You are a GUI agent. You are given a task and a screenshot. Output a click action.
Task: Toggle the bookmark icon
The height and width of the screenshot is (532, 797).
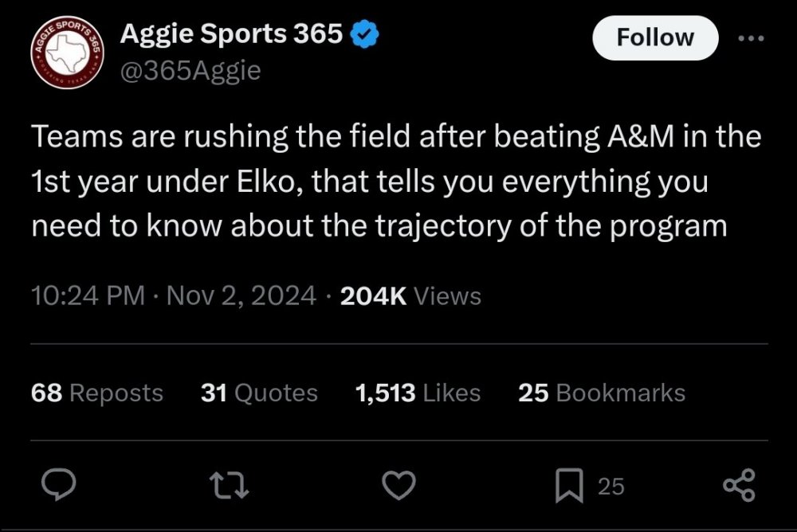pyautogui.click(x=568, y=485)
